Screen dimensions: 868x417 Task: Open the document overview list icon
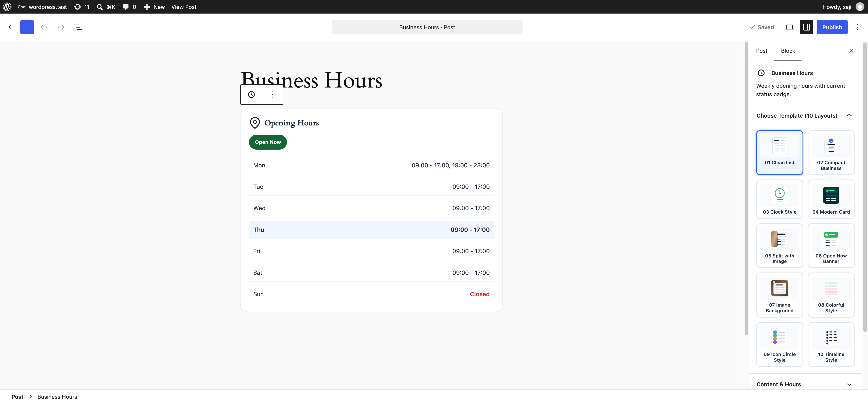coord(78,27)
